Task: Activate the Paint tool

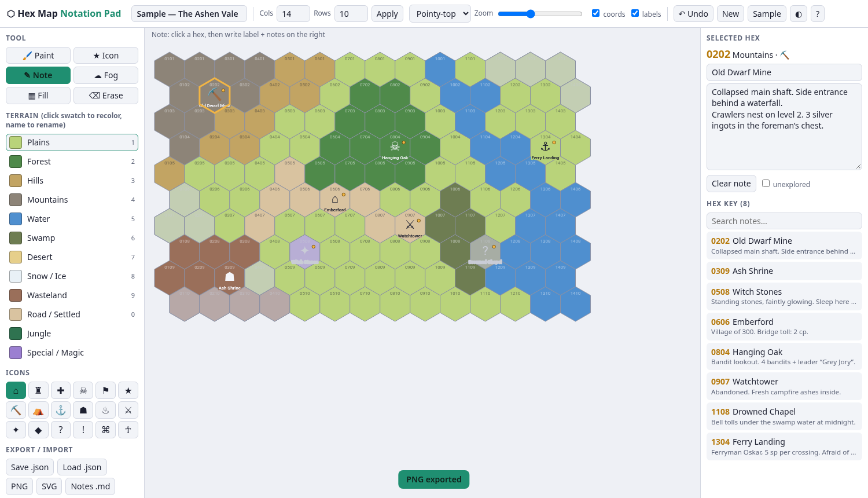Action: tap(38, 56)
